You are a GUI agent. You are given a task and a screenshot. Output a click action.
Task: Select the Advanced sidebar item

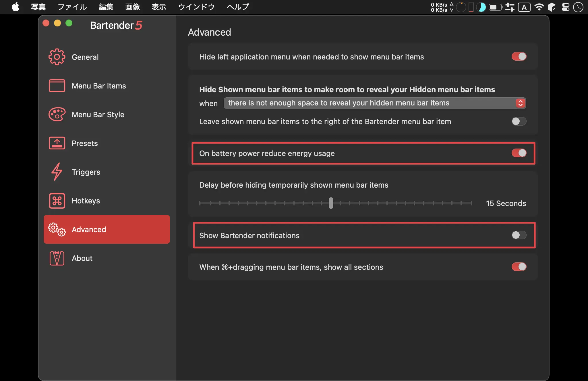[x=107, y=229]
